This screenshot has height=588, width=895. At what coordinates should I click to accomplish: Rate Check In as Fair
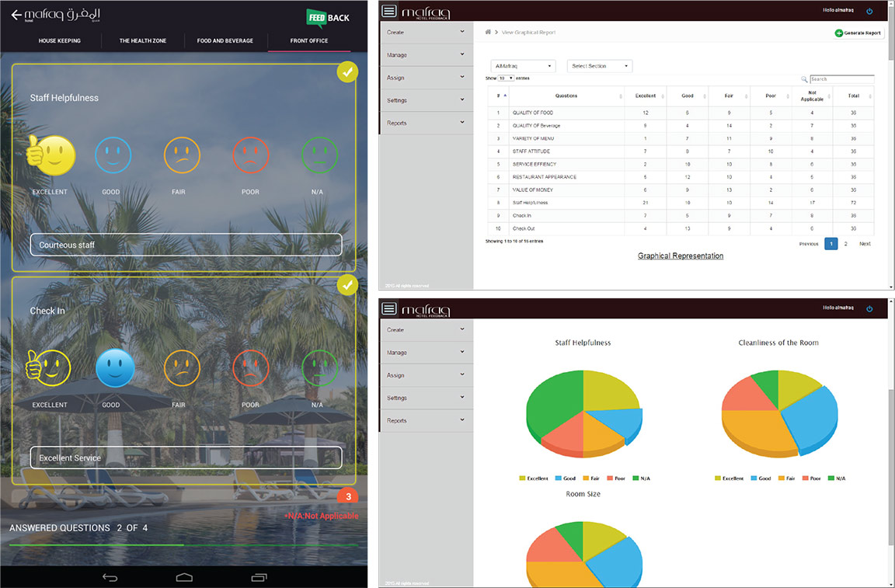182,367
